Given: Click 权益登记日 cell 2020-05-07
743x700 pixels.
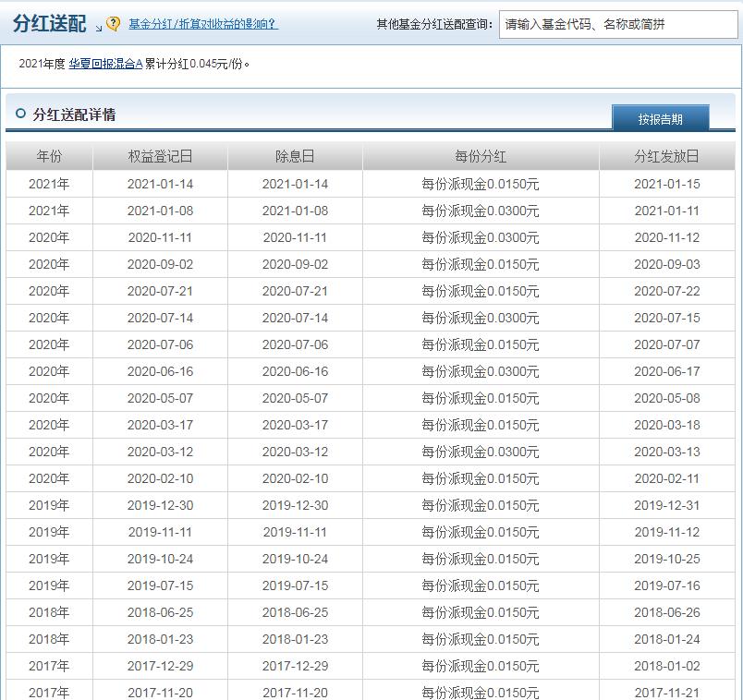Looking at the screenshot, I should pyautogui.click(x=160, y=398).
